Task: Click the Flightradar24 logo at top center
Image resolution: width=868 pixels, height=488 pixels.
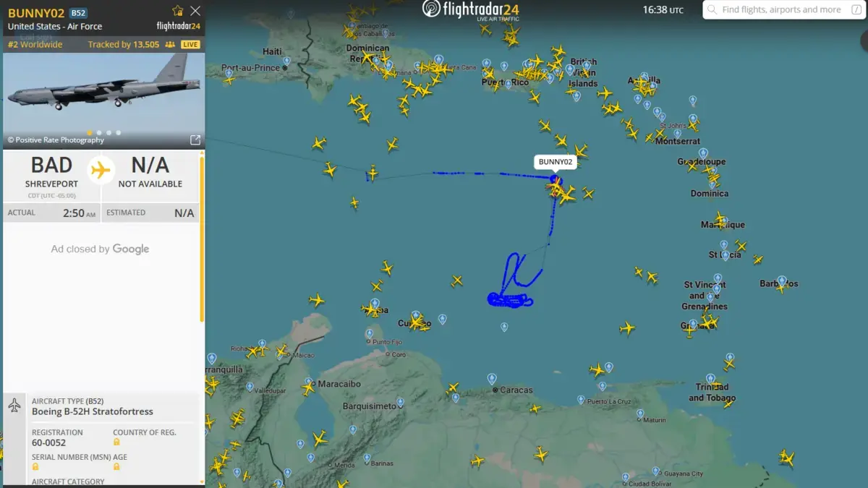Action: click(x=471, y=10)
